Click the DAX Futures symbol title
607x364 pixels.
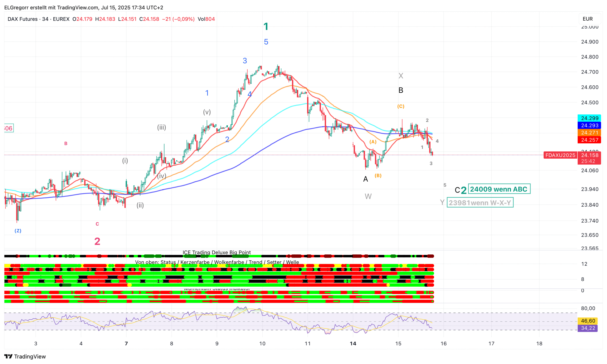click(23, 19)
